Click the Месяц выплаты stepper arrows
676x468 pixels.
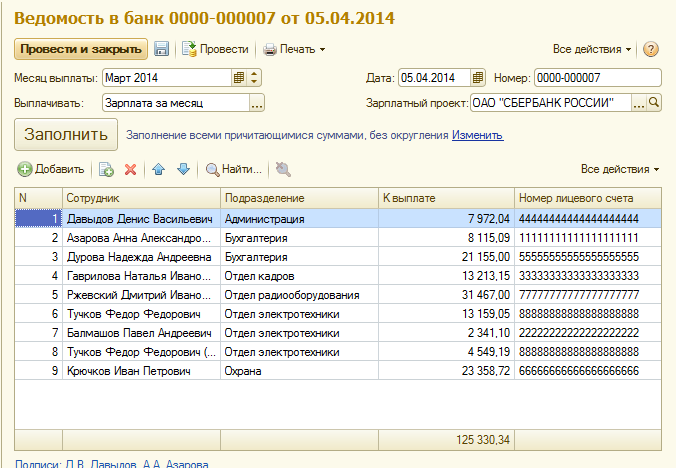254,78
